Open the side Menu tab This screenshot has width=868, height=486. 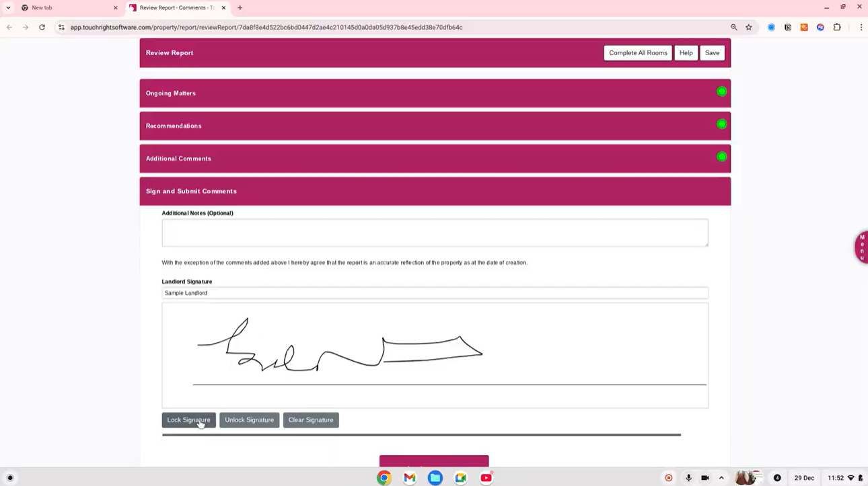pos(861,247)
